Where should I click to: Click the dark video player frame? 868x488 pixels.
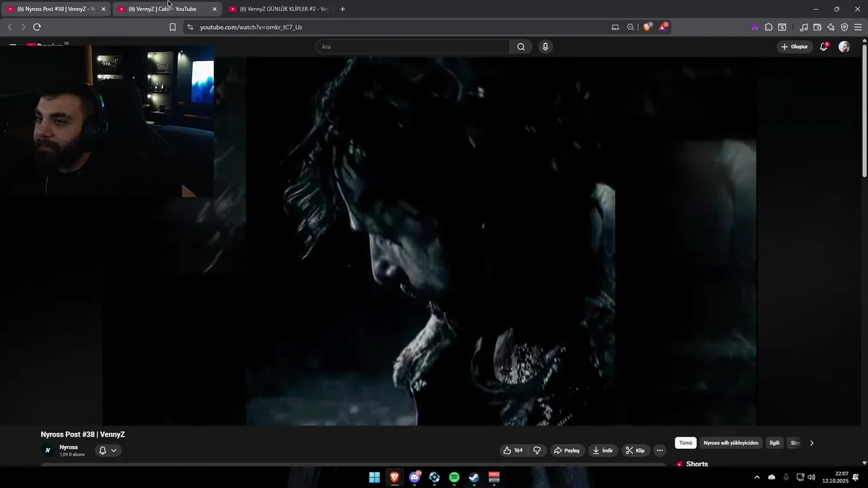pos(429,241)
